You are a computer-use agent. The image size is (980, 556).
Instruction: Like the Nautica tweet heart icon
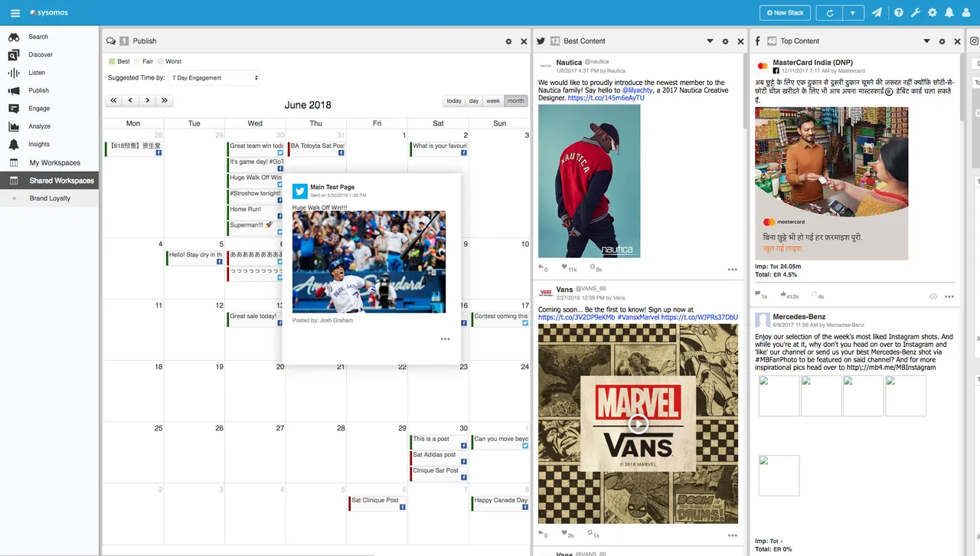point(564,268)
